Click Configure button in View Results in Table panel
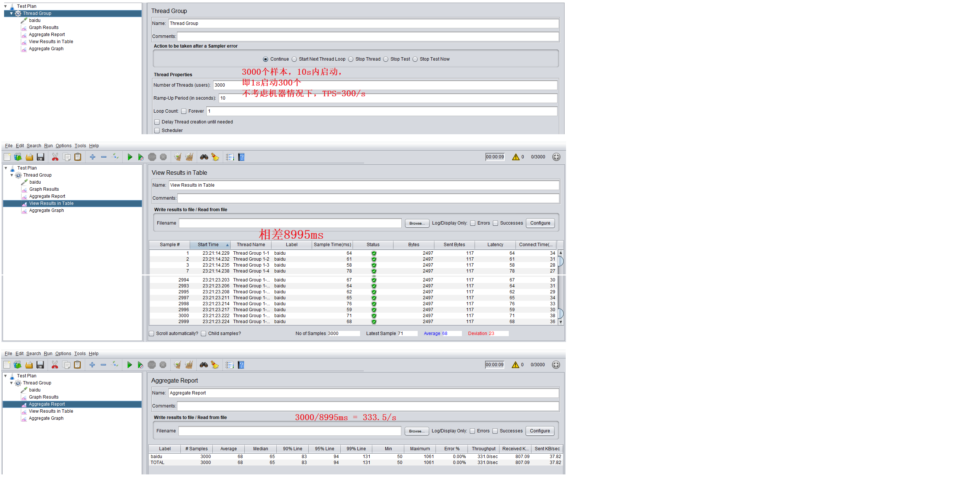 [540, 223]
